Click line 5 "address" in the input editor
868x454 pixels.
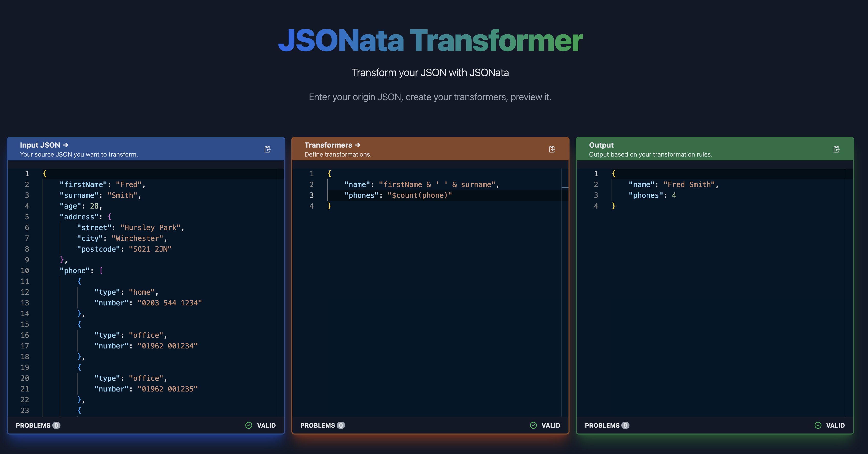[x=79, y=217]
